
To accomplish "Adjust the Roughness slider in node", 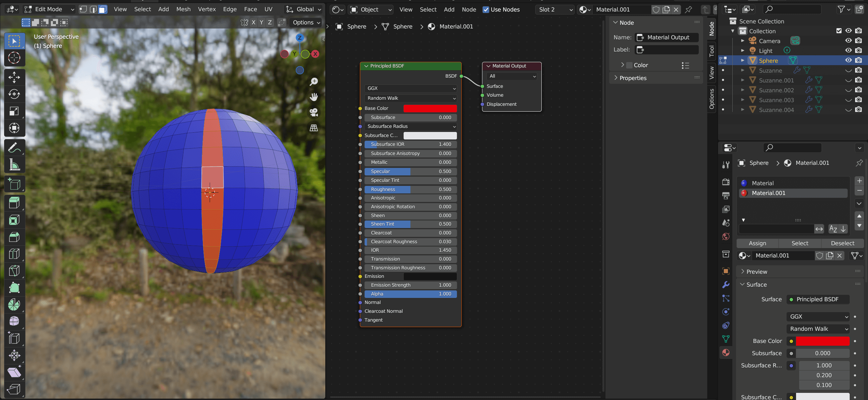I will 411,189.
